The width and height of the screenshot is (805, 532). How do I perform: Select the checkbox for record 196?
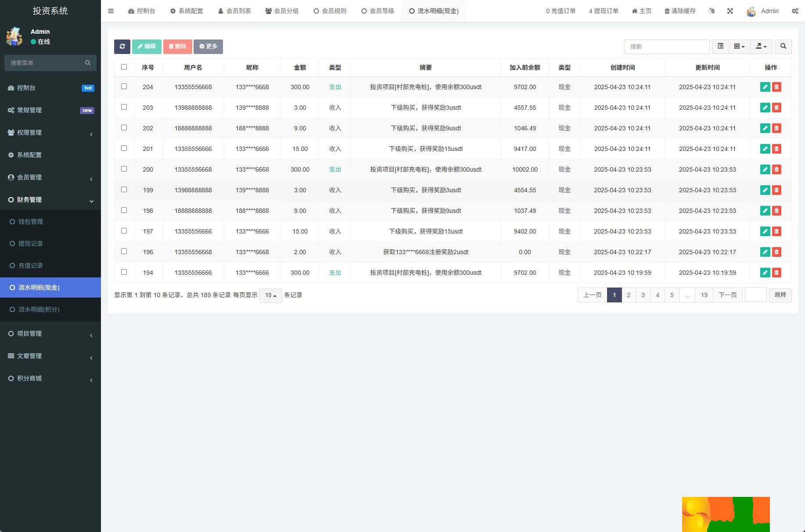[124, 252]
